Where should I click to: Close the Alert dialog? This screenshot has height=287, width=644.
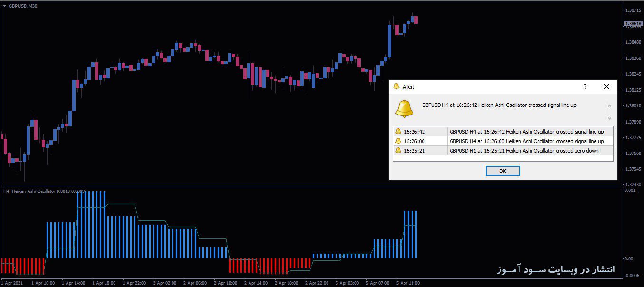click(x=606, y=86)
